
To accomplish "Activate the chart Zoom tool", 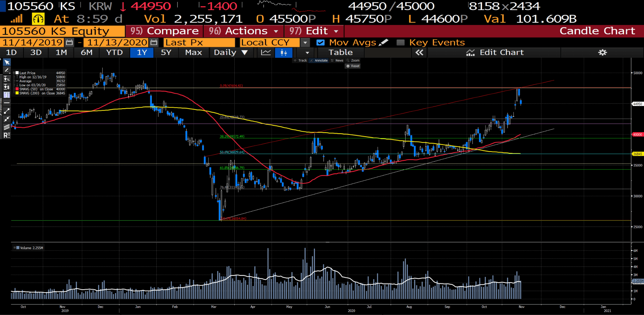I will click(x=353, y=60).
